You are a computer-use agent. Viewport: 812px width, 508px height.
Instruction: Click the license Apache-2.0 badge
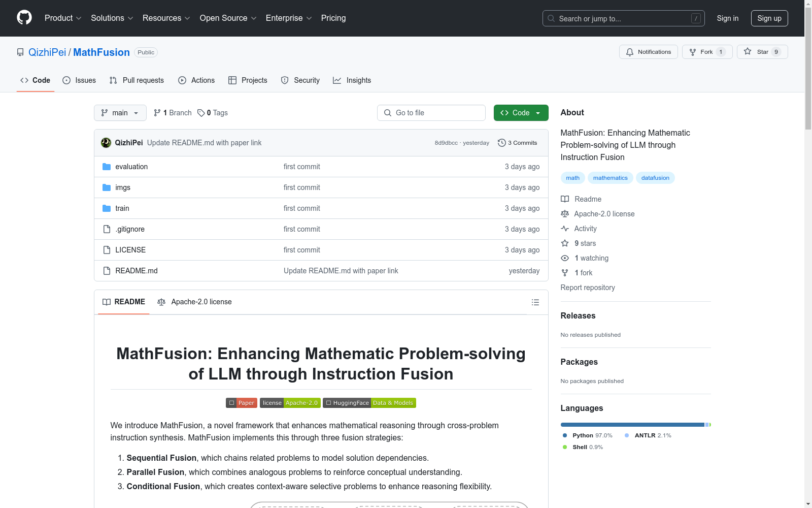tap(290, 403)
